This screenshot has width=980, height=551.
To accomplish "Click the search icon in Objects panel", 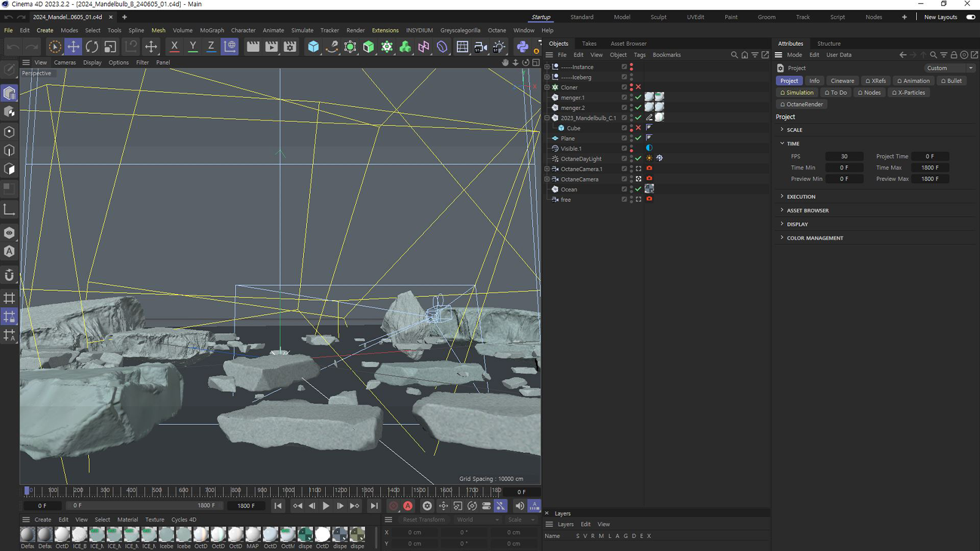I will (734, 55).
